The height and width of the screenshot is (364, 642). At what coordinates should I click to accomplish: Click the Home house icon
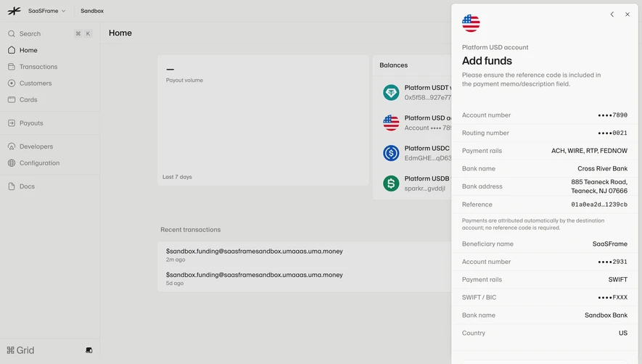(12, 50)
